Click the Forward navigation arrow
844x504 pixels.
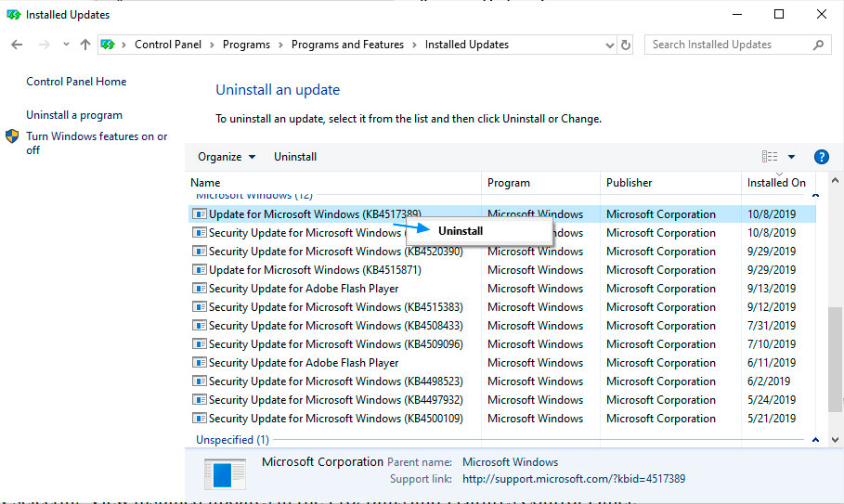[45, 45]
